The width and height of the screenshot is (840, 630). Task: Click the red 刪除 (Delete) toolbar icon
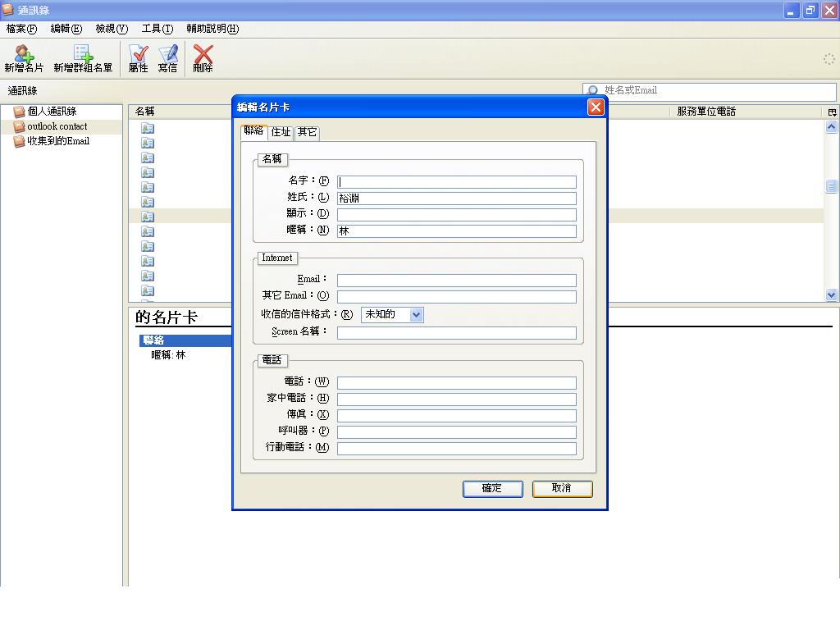203,58
